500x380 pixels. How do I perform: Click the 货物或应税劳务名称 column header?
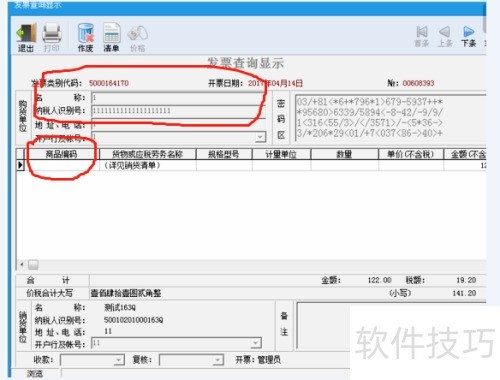[147, 154]
